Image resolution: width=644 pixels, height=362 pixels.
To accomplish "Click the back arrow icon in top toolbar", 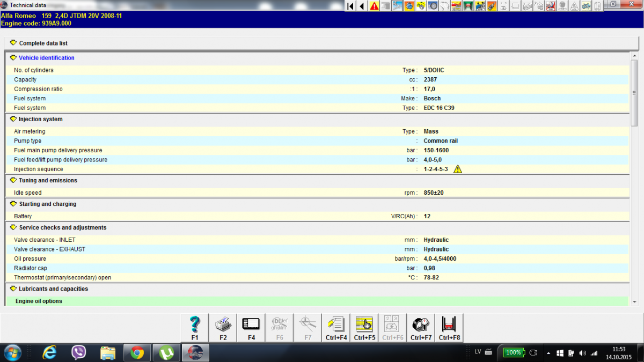I will (362, 6).
